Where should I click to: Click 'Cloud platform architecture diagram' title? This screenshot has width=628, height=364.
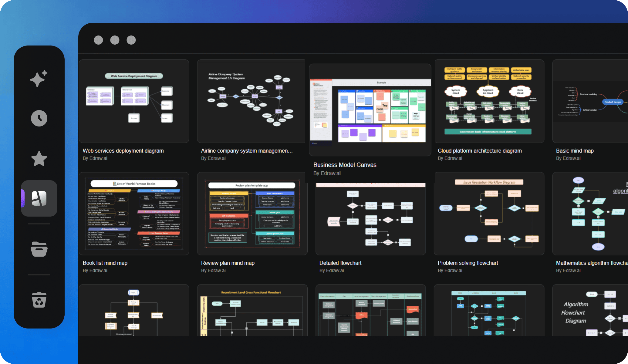[480, 151]
